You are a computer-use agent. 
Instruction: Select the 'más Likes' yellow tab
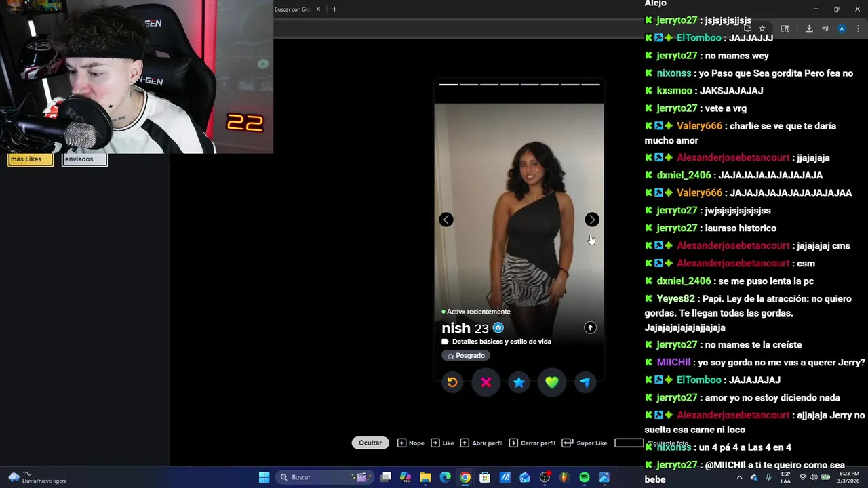pyautogui.click(x=30, y=159)
